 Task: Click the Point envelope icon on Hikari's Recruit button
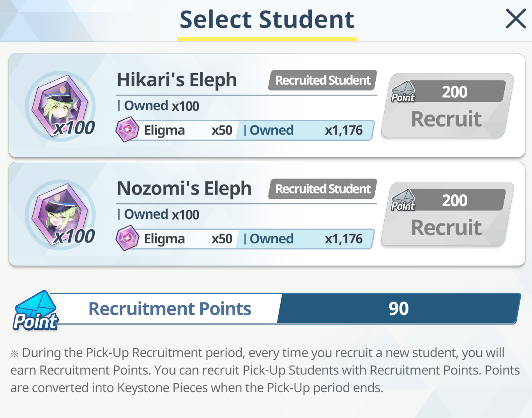click(x=403, y=92)
